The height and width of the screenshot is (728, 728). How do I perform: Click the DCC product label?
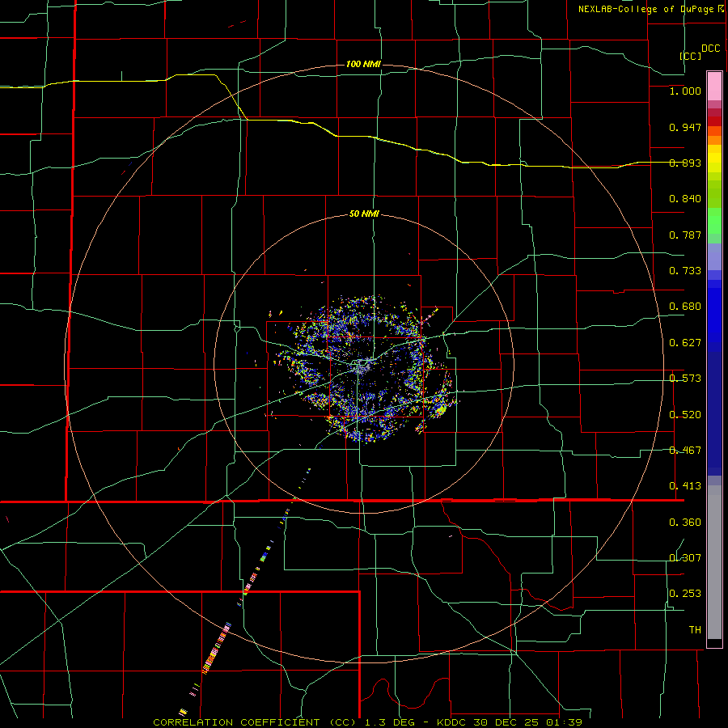point(710,49)
